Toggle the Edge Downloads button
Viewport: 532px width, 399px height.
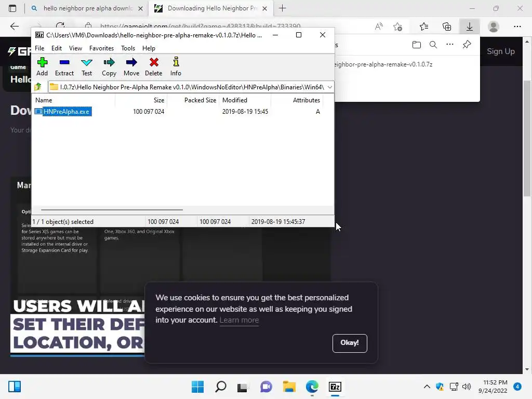click(470, 26)
